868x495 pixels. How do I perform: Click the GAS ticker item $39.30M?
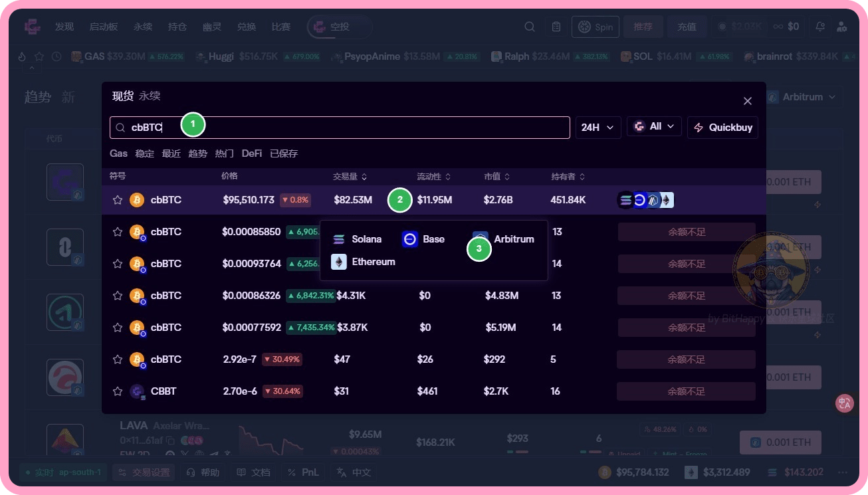[127, 56]
